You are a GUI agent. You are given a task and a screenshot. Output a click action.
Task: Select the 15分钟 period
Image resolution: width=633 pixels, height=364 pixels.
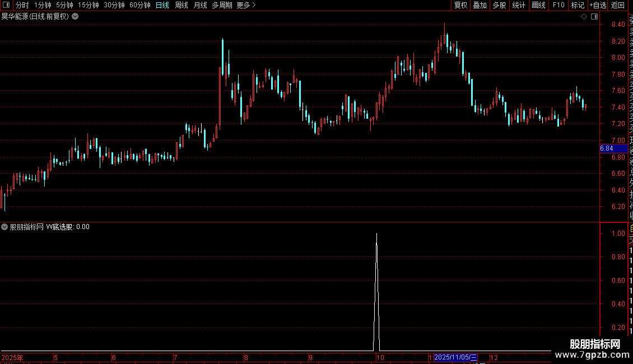(89, 5)
